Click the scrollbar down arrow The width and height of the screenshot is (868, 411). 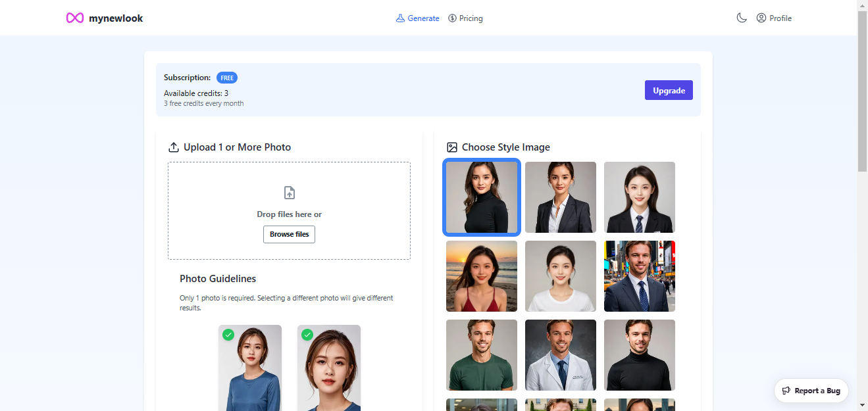coord(862,405)
